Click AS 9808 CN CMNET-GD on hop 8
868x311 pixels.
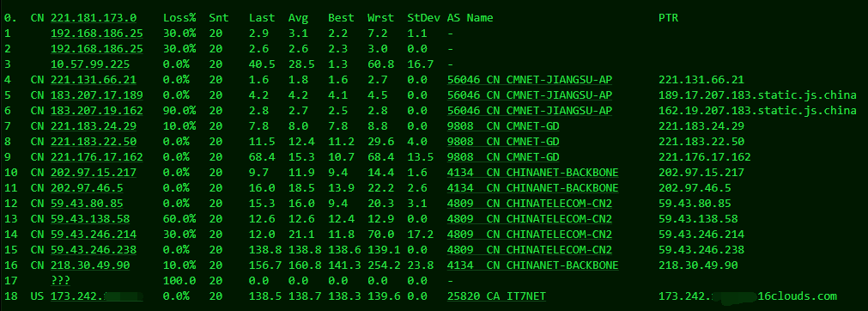(503, 142)
